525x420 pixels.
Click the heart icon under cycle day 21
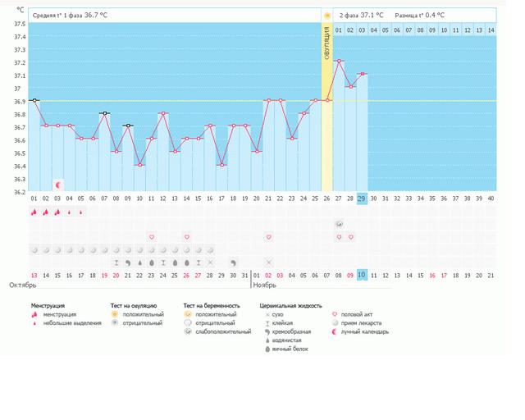(268, 237)
